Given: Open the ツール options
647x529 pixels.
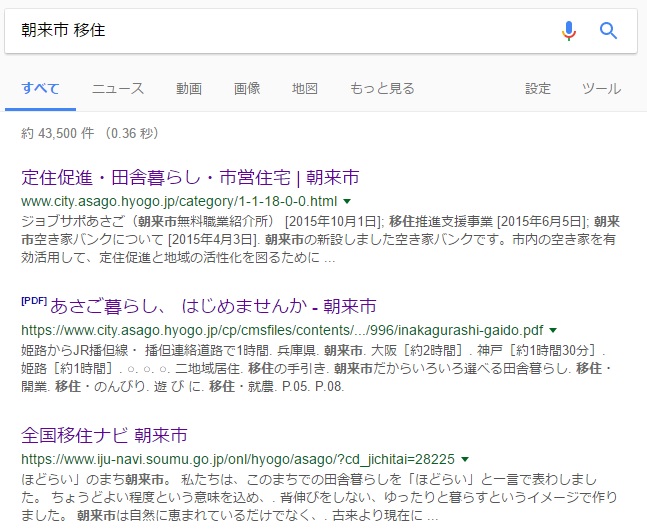Looking at the screenshot, I should coord(602,89).
